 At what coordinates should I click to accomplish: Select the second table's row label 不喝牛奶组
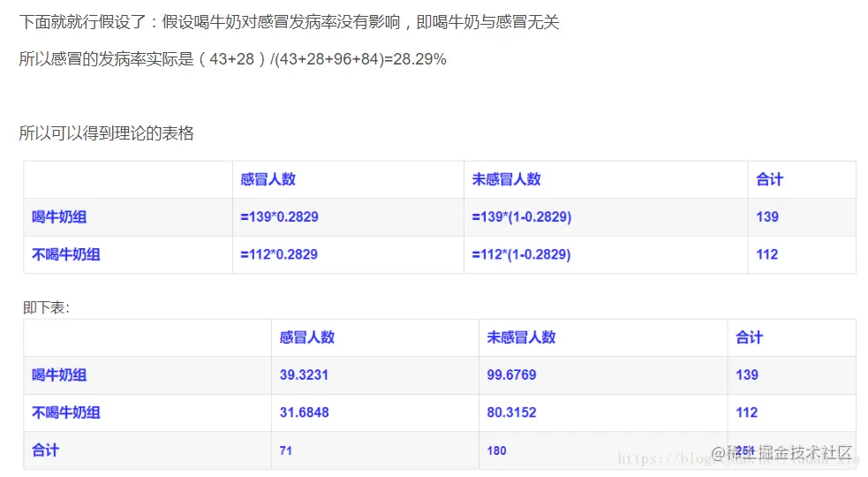[x=66, y=413]
